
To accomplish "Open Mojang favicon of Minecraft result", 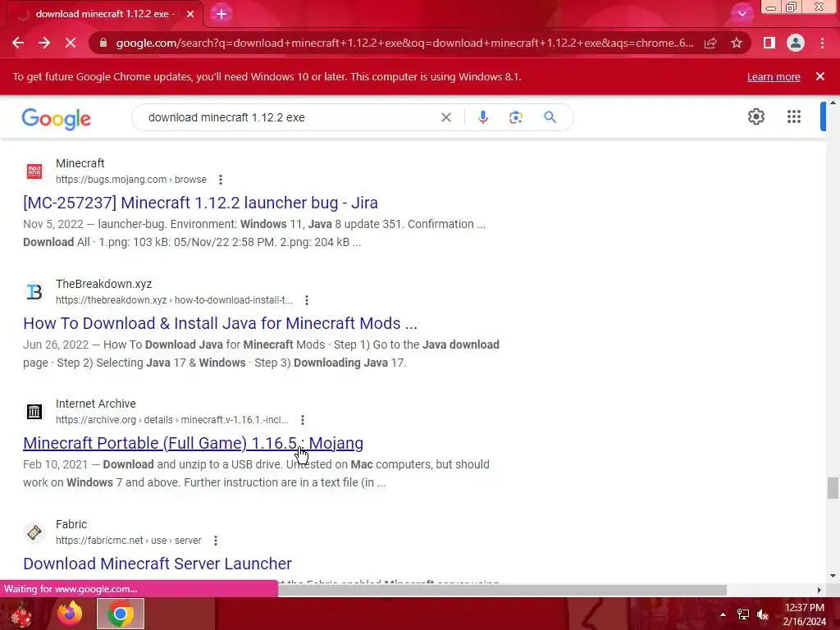I will [x=34, y=171].
